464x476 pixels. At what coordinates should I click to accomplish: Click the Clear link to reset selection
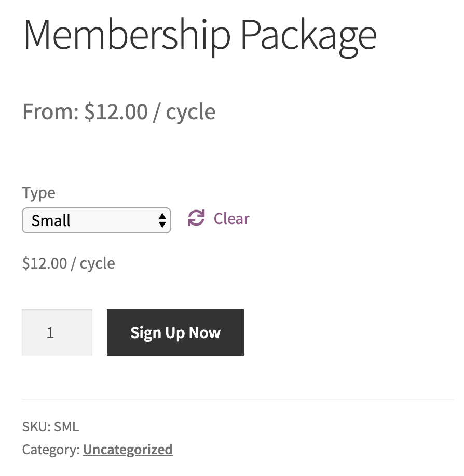[x=230, y=218]
